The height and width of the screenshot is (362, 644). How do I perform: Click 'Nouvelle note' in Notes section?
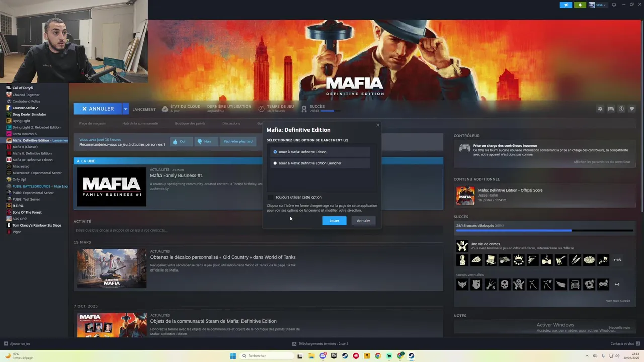pyautogui.click(x=619, y=328)
